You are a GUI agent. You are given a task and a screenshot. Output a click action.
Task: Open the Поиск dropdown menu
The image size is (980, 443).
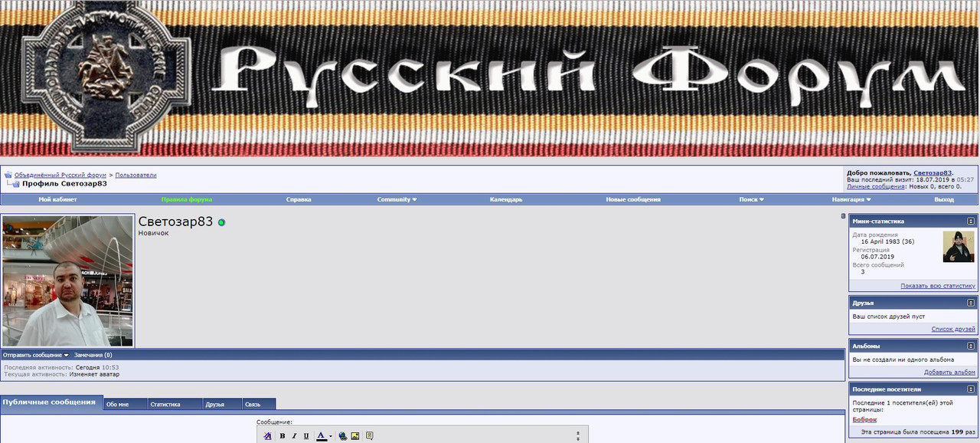tap(751, 199)
